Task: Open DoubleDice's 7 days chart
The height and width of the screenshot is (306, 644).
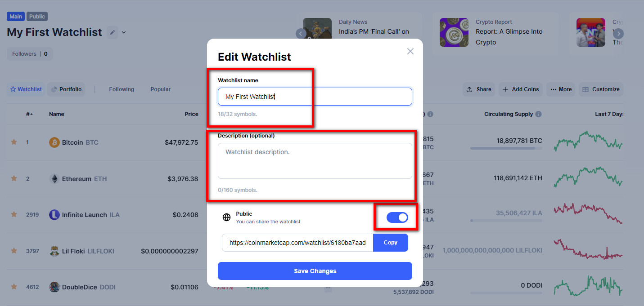Action: point(588,286)
